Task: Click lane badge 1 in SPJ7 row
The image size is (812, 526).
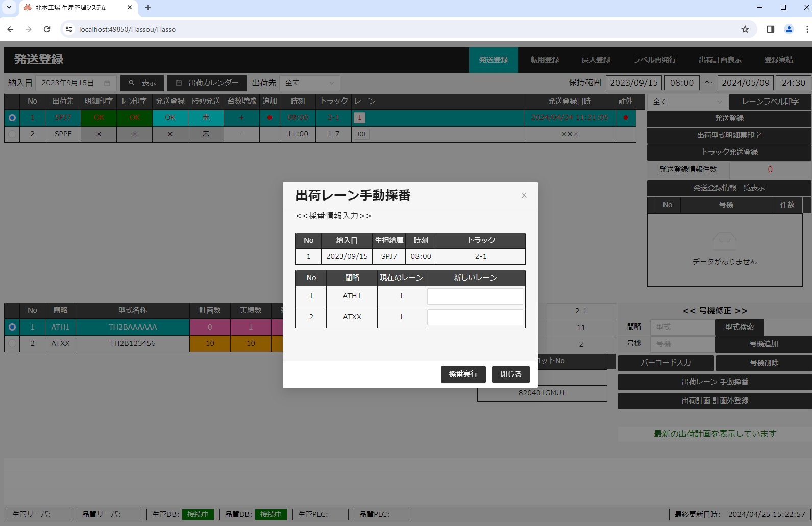Action: [x=359, y=118]
